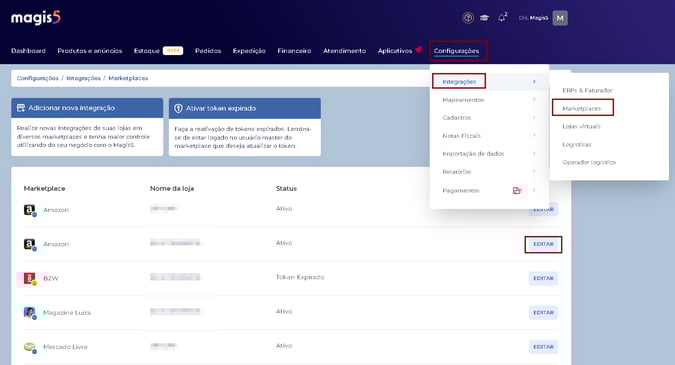675x365 pixels.
Task: Click EDITAR for Magazine Luiza row
Action: point(543,312)
